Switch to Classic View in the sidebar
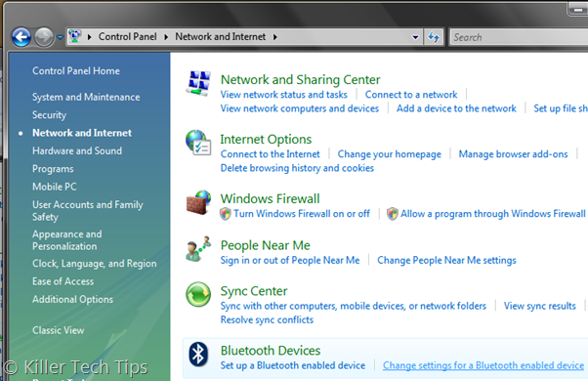This screenshot has width=588, height=381. pos(59,330)
